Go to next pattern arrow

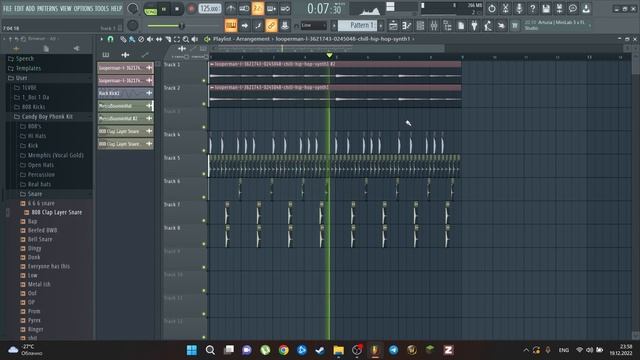381,25
